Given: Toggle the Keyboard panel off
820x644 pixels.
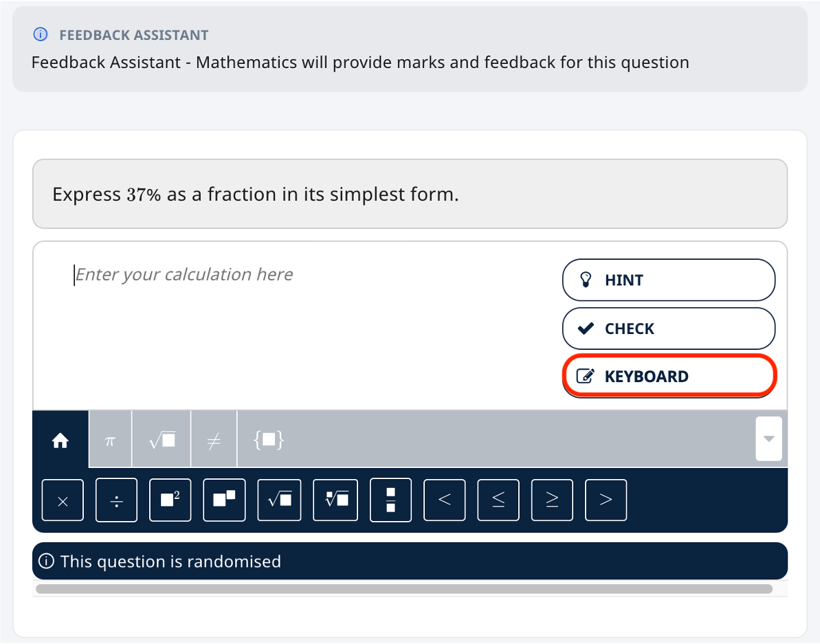Looking at the screenshot, I should point(668,376).
